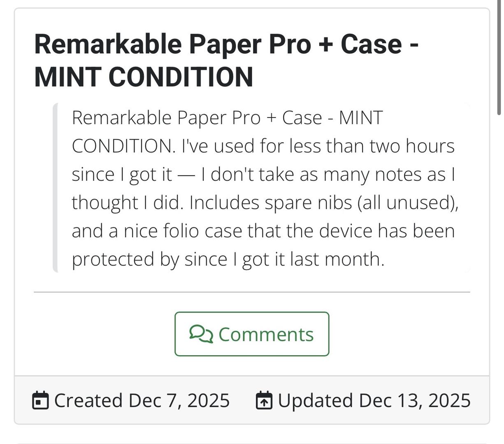The image size is (504, 444).
Task: Click "Dec 7, 2025" in the footer
Action: [179, 400]
